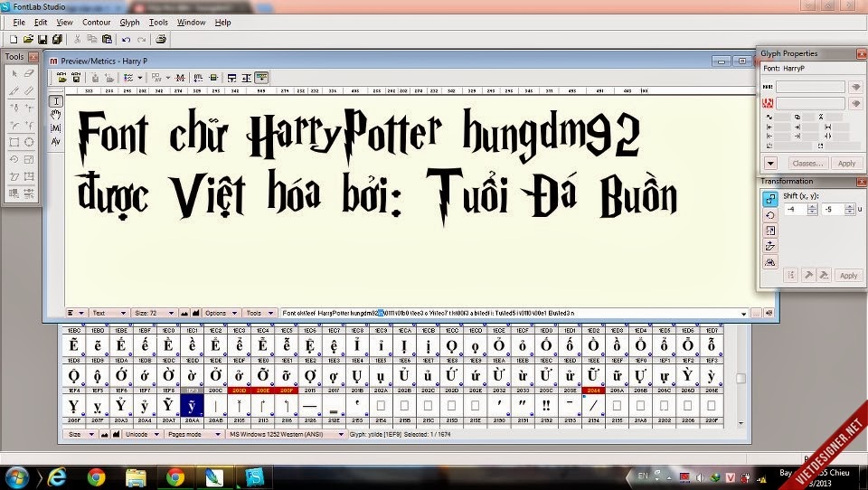Open the Glyph menu

[x=129, y=22]
